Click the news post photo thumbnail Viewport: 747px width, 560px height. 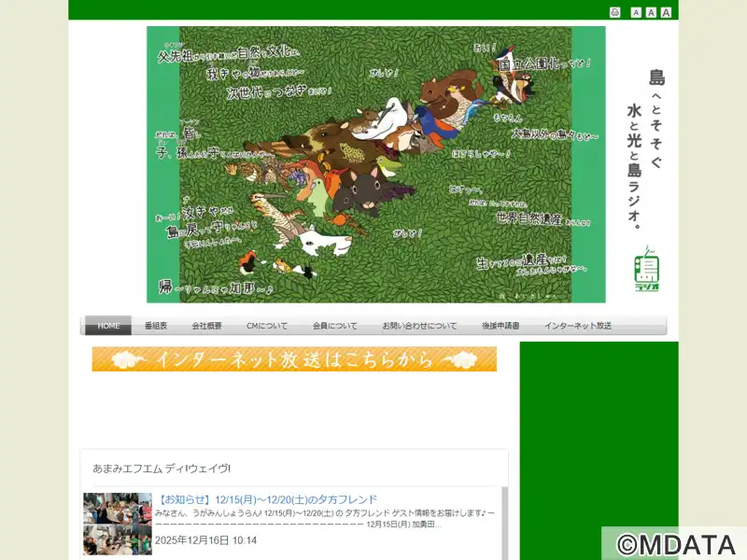[x=117, y=524]
